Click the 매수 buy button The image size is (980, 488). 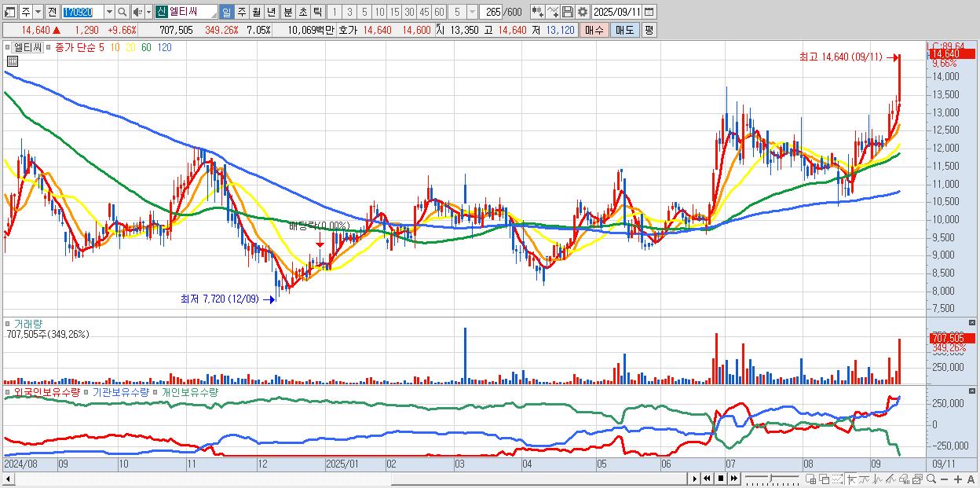tap(594, 30)
